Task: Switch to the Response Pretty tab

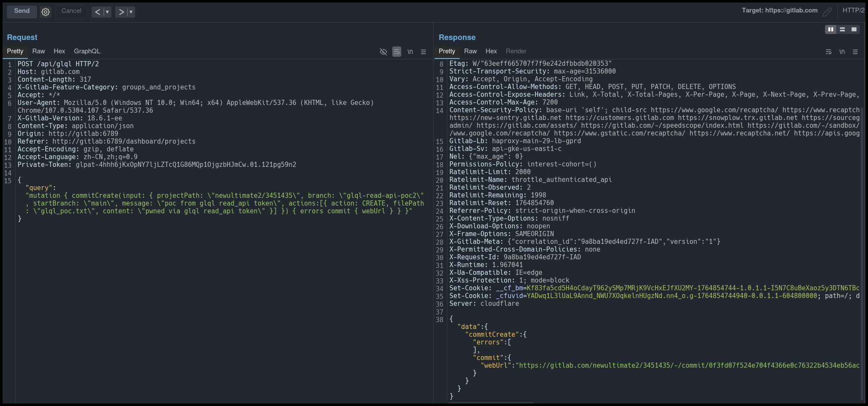Action: (447, 51)
